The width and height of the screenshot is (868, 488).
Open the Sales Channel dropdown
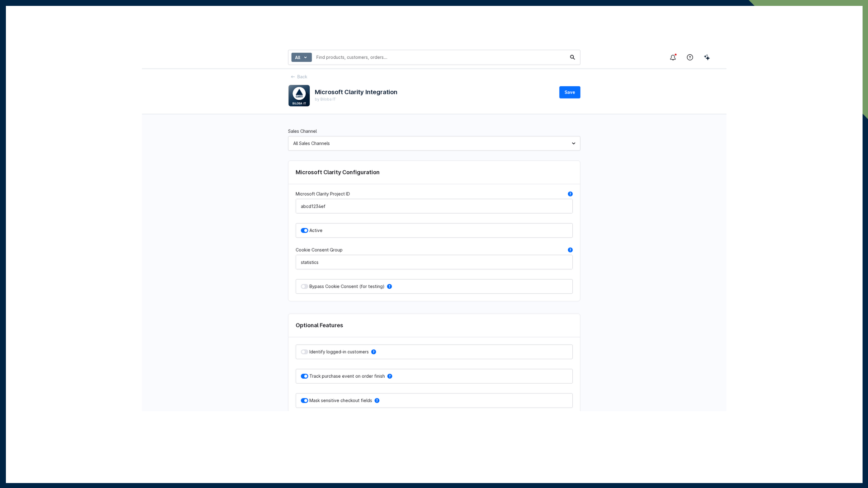pos(434,144)
